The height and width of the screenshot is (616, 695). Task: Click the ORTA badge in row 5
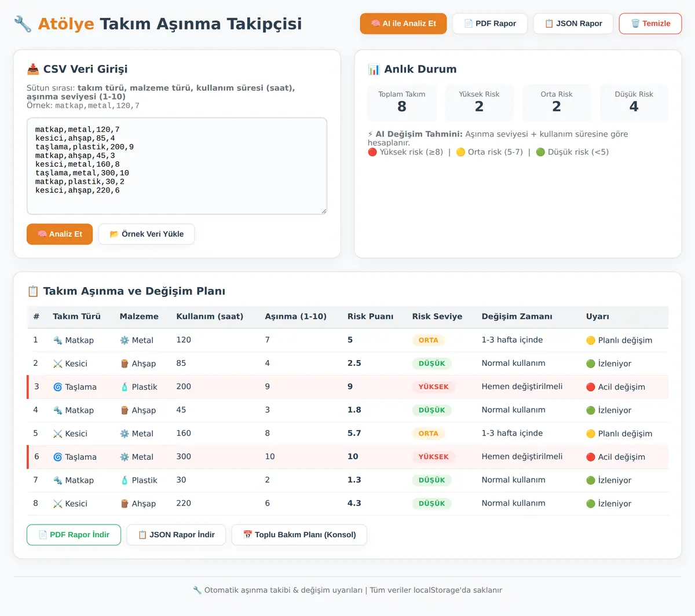click(x=429, y=434)
